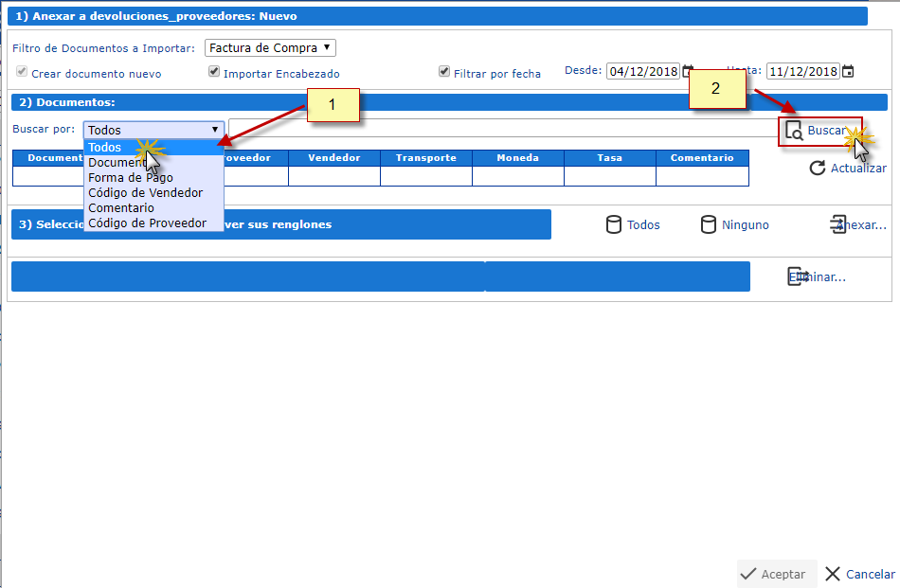Image resolution: width=900 pixels, height=588 pixels.
Task: Click the search text input field
Action: [x=503, y=128]
